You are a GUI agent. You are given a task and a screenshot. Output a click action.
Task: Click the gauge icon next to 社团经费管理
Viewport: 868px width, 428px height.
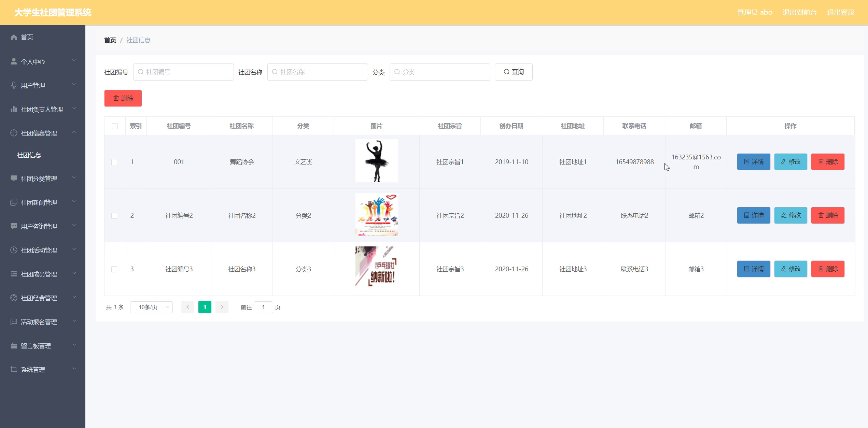pos(14,298)
